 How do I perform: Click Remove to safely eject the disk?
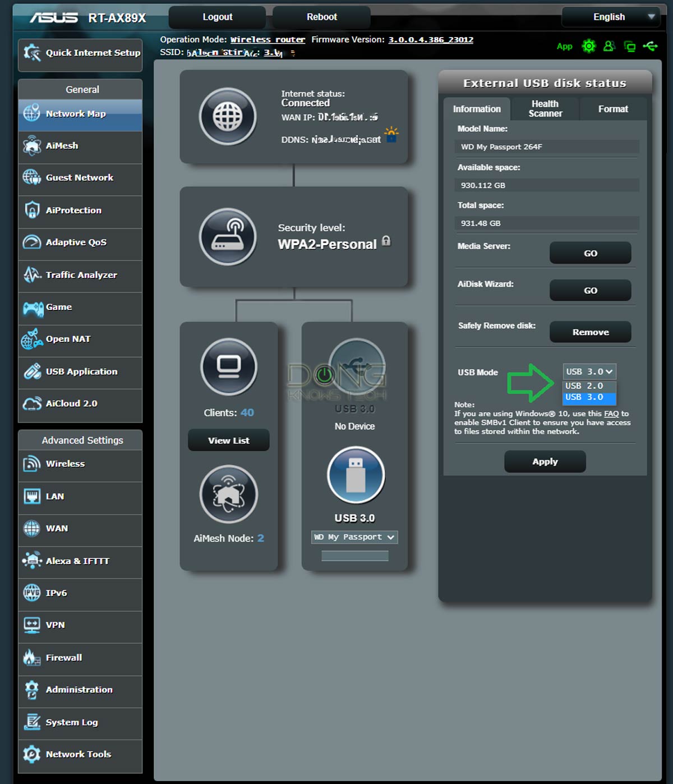590,332
